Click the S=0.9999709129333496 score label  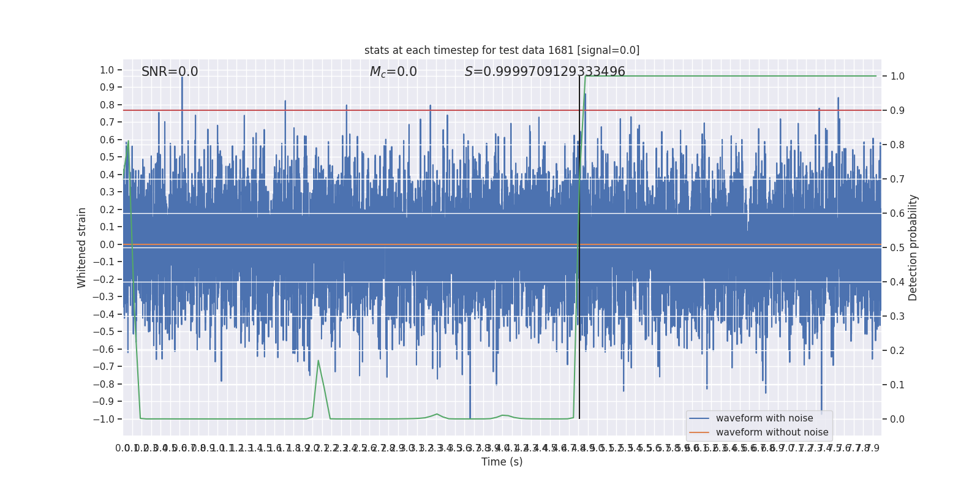[545, 72]
